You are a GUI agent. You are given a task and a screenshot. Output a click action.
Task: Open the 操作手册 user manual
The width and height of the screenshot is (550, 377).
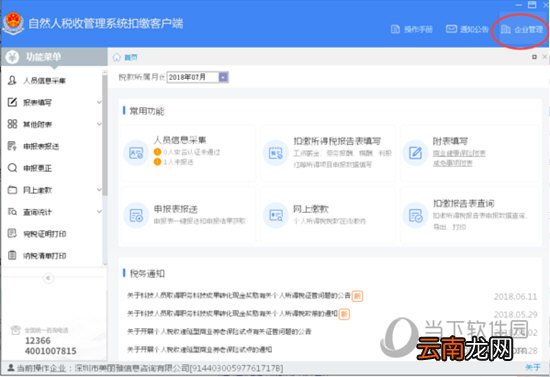[x=411, y=29]
